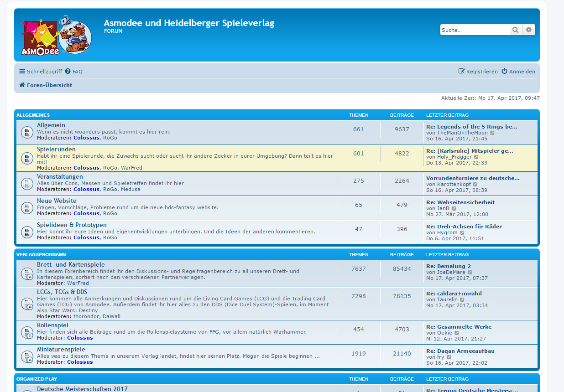This screenshot has height=392, width=564.
Task: Open the Spielideen & Prototypen forum
Action: (72, 225)
